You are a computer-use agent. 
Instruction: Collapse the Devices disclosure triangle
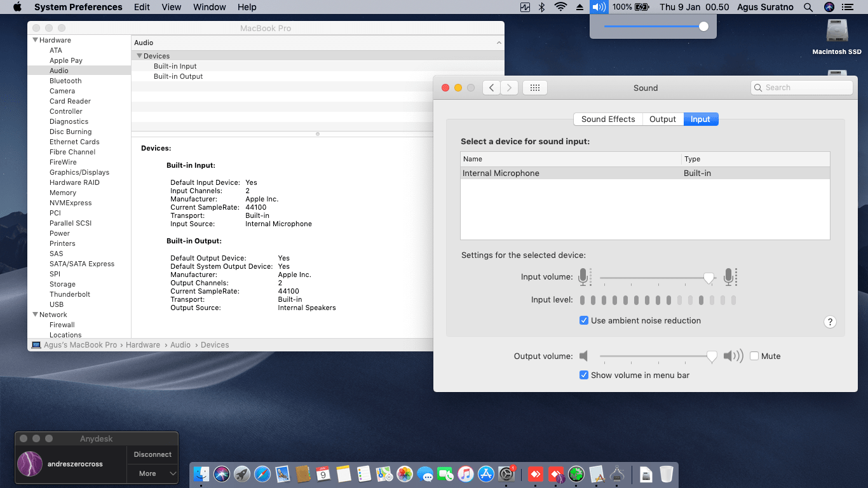tap(139, 56)
